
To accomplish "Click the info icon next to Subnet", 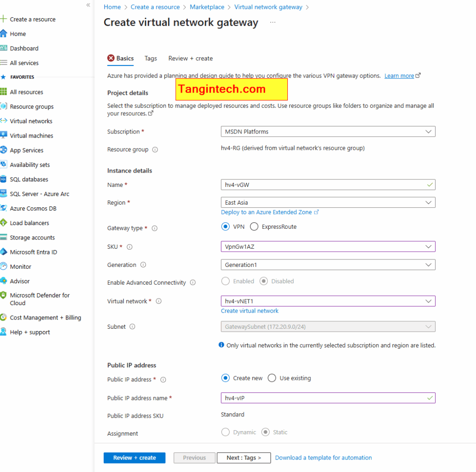I will [132, 326].
